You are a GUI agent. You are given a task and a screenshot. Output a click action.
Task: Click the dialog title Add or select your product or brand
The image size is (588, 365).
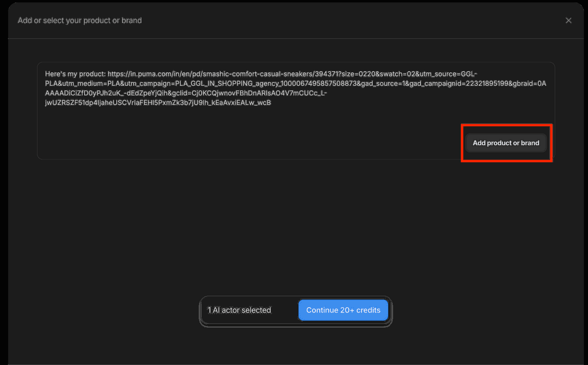[80, 21]
